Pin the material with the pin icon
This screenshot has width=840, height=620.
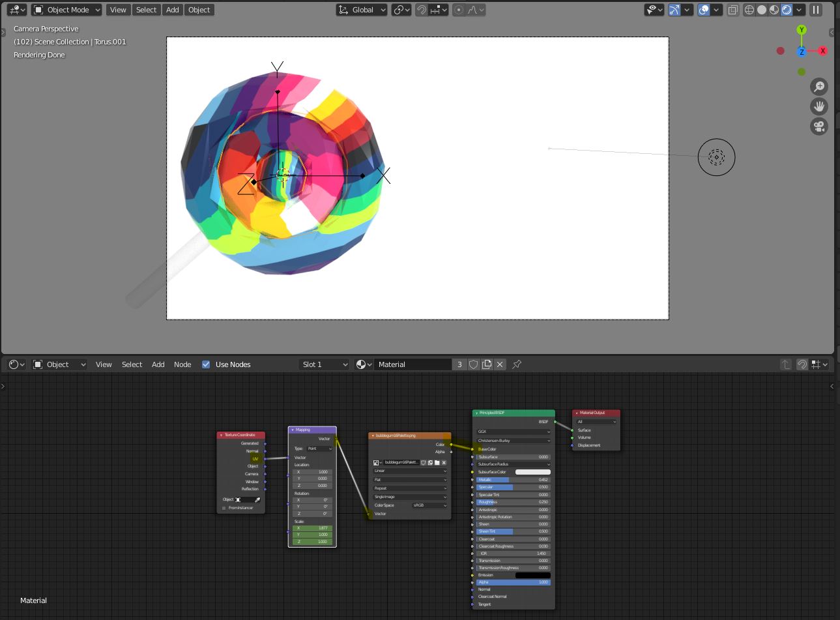point(517,364)
